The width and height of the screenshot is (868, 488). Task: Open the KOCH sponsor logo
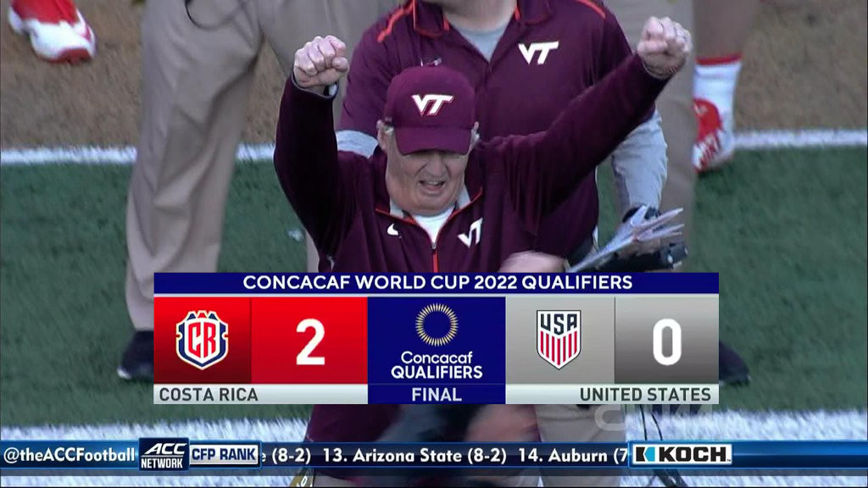tap(682, 455)
